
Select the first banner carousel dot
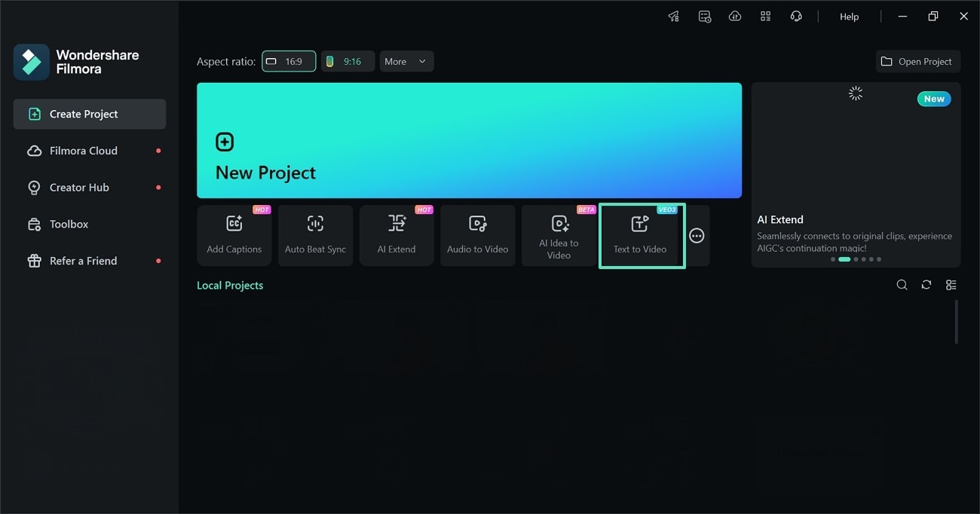833,259
